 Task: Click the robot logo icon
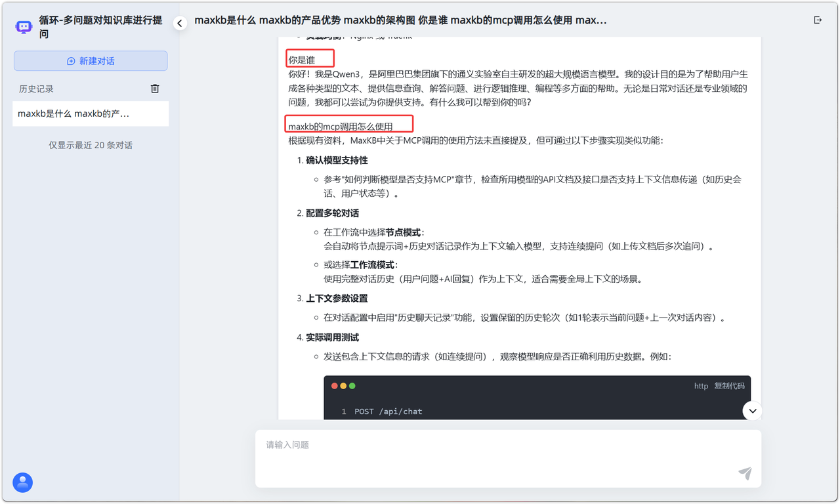pyautogui.click(x=24, y=27)
